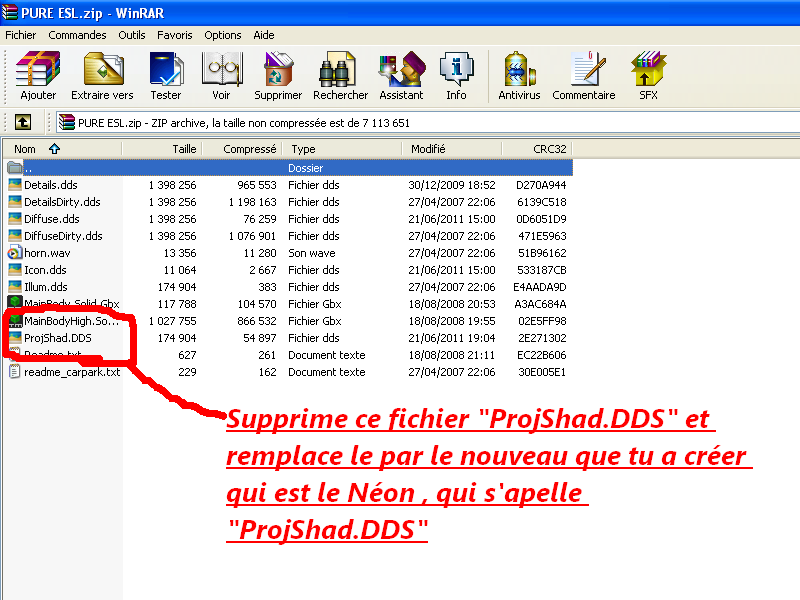Click the Illum.dds file icon
The image size is (800, 600).
point(15,287)
